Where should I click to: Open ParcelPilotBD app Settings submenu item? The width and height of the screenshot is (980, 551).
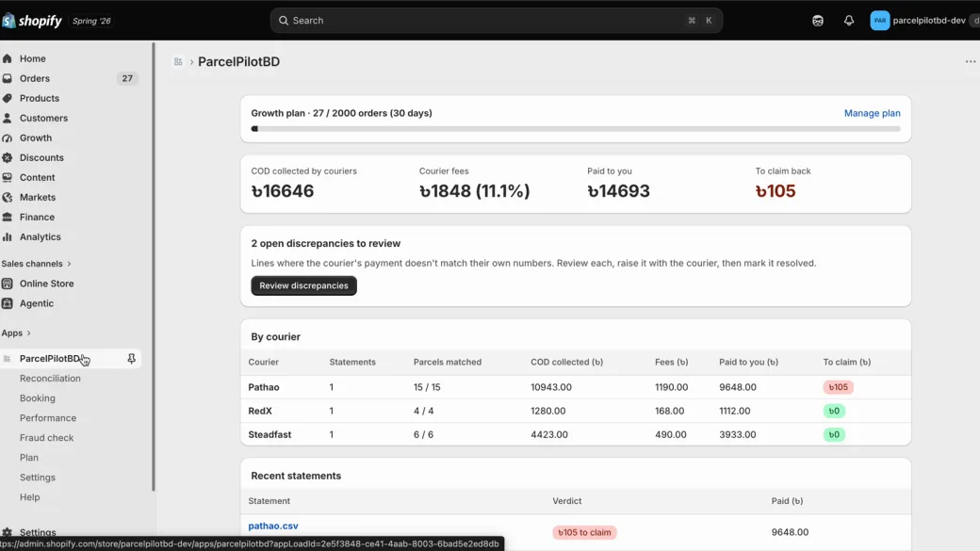38,478
